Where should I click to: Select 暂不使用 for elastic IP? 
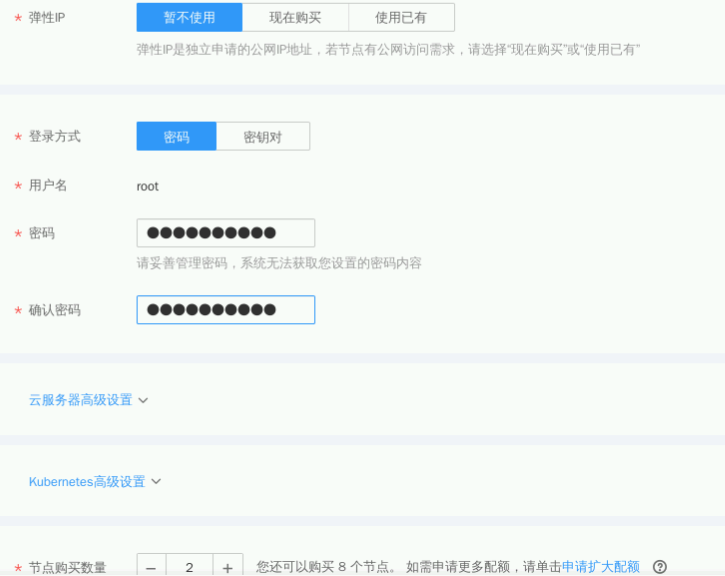coord(189,17)
